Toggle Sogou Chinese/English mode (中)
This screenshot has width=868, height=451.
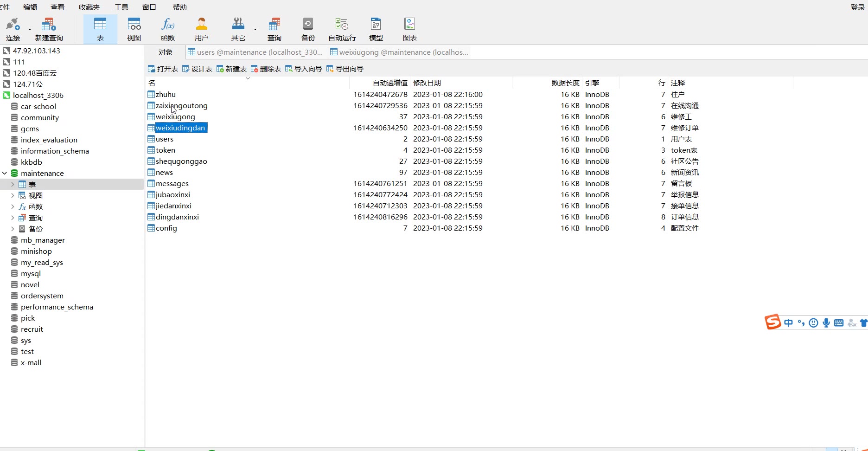789,323
